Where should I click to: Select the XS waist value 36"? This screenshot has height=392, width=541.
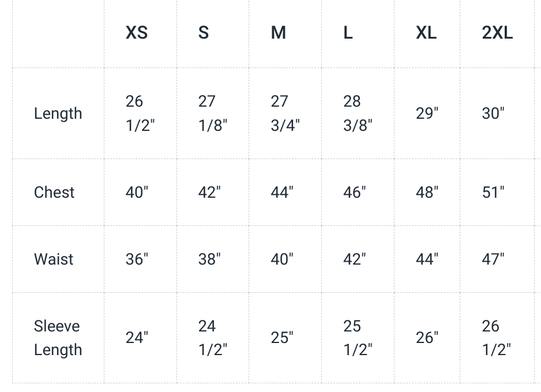tap(137, 259)
